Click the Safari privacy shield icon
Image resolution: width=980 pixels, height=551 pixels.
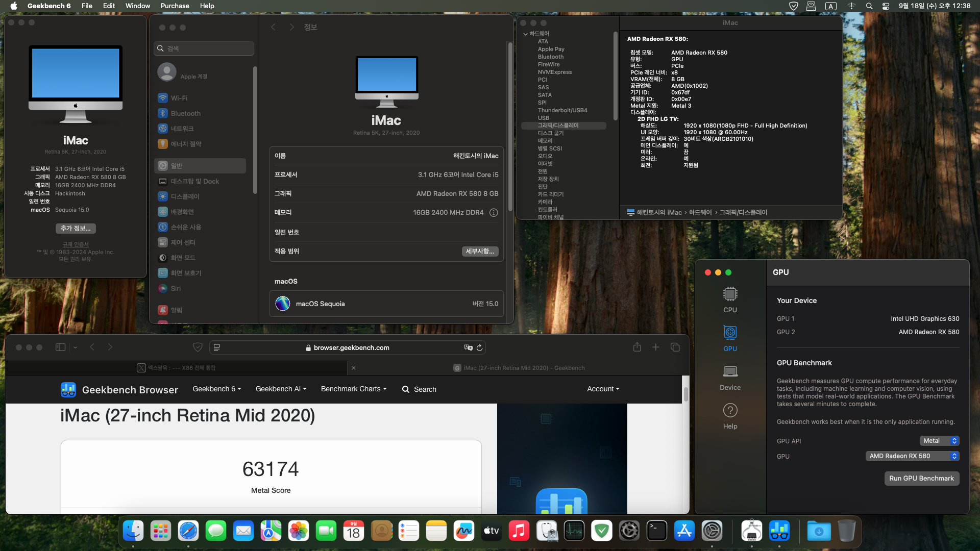click(x=198, y=347)
